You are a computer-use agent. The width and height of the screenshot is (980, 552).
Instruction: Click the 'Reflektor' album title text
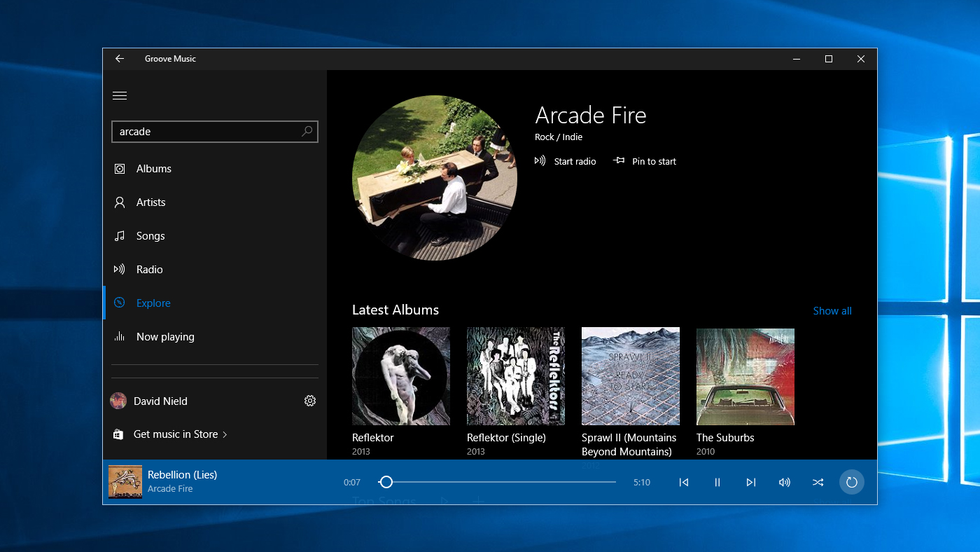(x=373, y=437)
